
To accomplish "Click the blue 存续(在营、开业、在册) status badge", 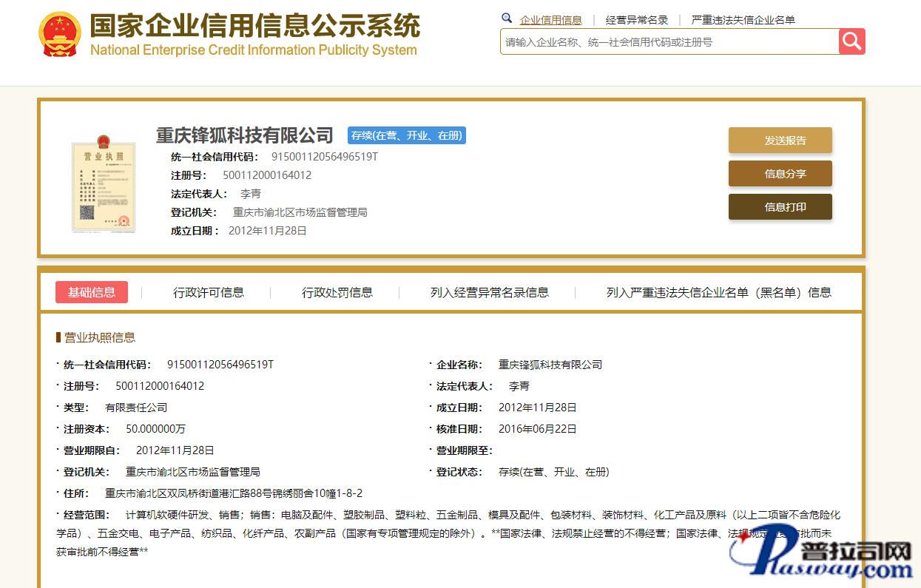I will click(x=406, y=135).
